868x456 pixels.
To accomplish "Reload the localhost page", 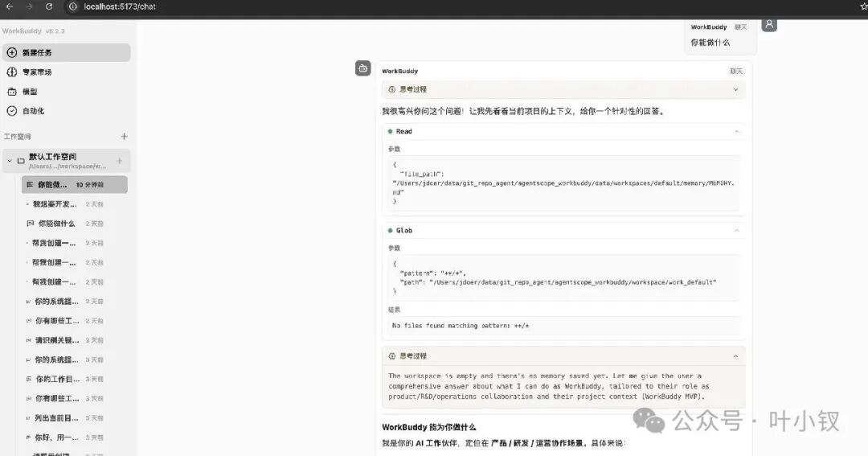I will tap(49, 6).
